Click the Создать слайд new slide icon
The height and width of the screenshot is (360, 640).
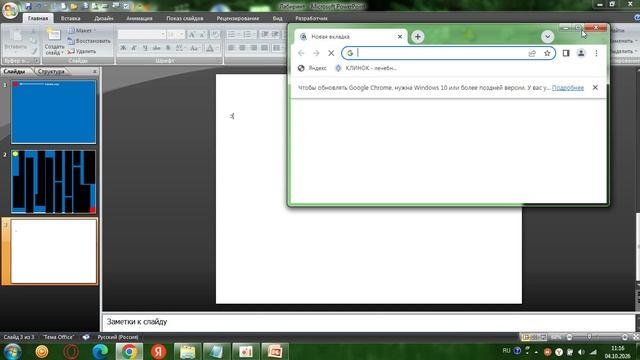[54, 34]
